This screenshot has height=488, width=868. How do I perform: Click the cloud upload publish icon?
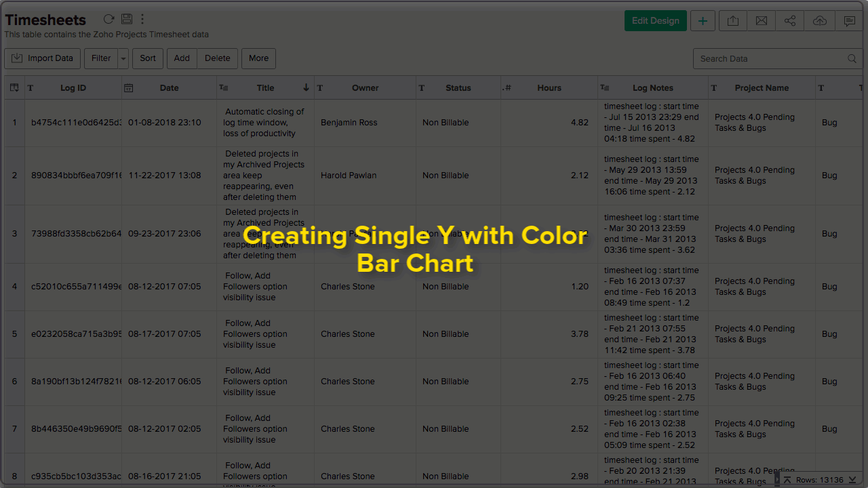[x=820, y=21]
